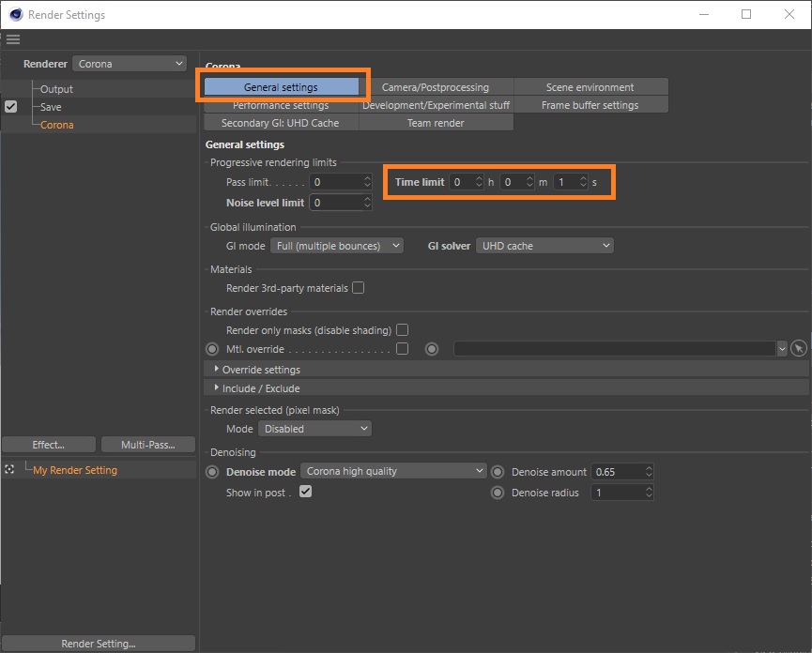Screen dimensions: 812x653
Task: Open Secondary GI: UHD Cache tab
Action: [282, 123]
